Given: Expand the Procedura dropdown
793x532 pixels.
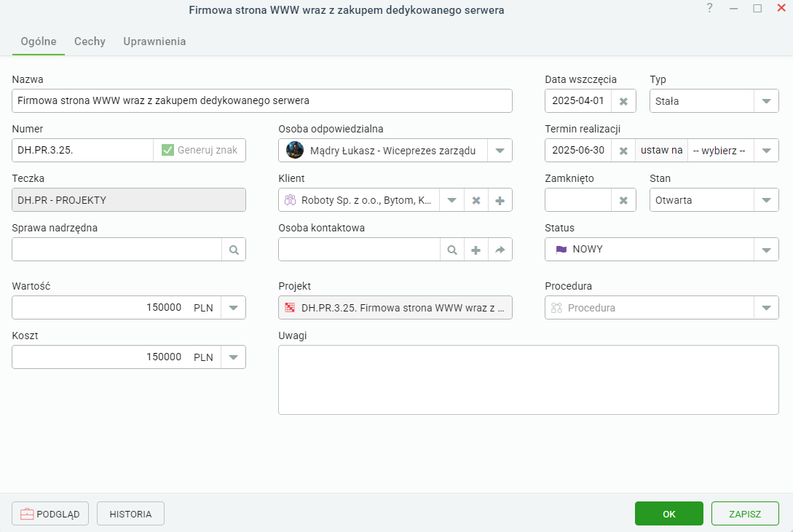Looking at the screenshot, I should (766, 308).
